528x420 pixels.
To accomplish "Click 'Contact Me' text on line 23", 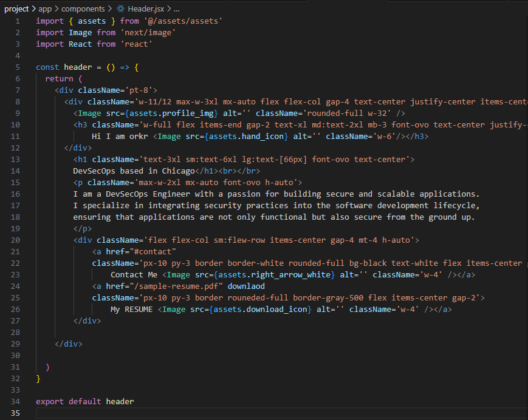I will click(x=134, y=275).
